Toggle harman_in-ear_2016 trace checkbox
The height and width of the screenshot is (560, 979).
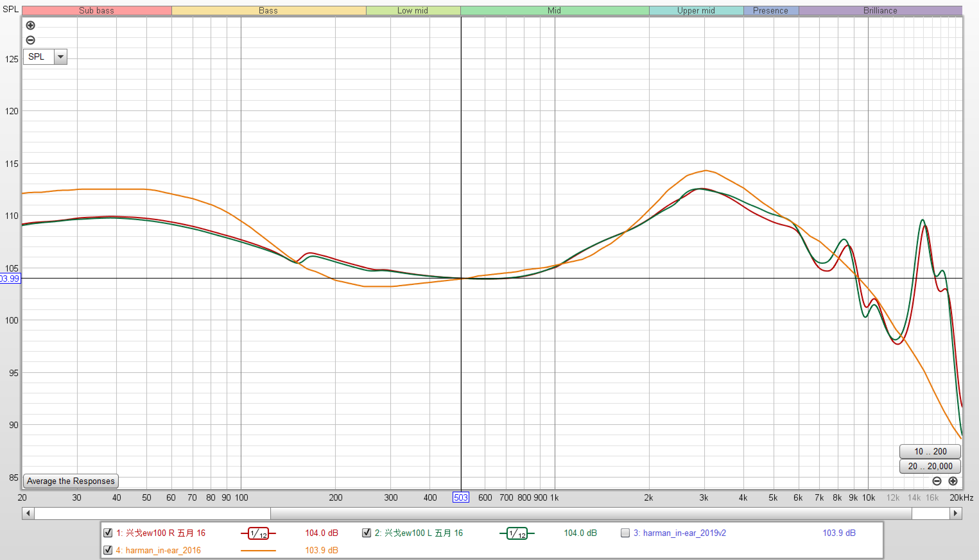[x=108, y=550]
